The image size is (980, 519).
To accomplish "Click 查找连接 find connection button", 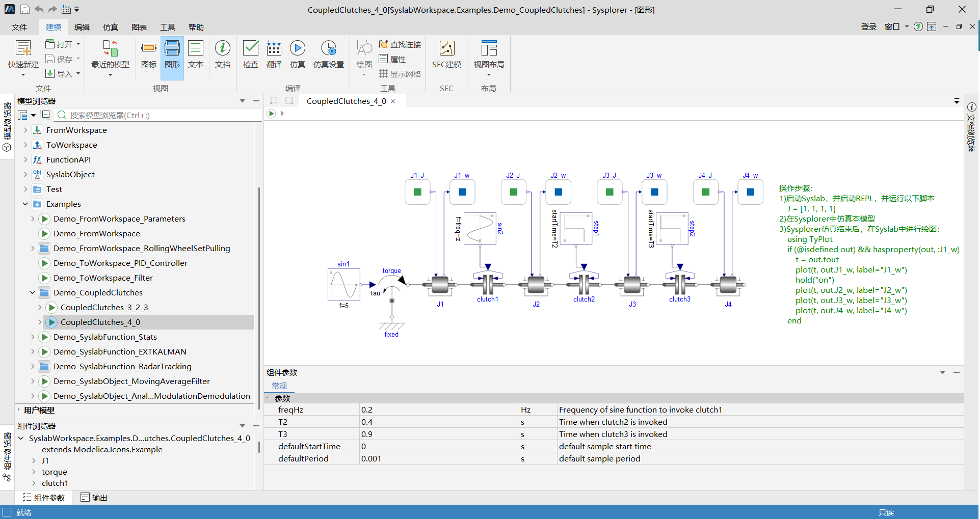I will pyautogui.click(x=400, y=44).
